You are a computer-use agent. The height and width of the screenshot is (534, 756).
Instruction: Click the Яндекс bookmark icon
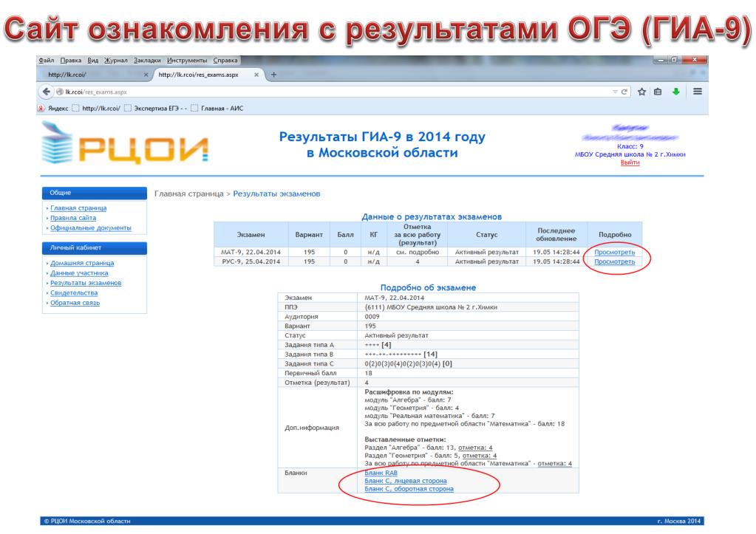click(x=41, y=109)
